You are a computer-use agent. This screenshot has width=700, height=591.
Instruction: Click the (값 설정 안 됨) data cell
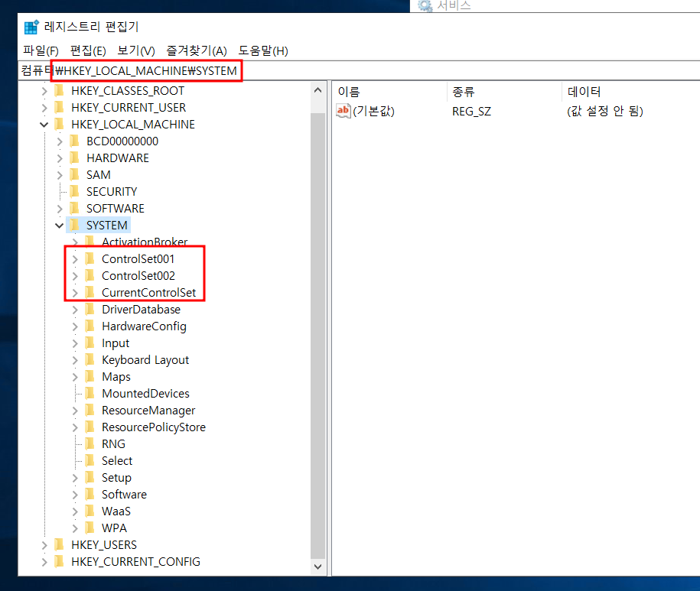(605, 111)
